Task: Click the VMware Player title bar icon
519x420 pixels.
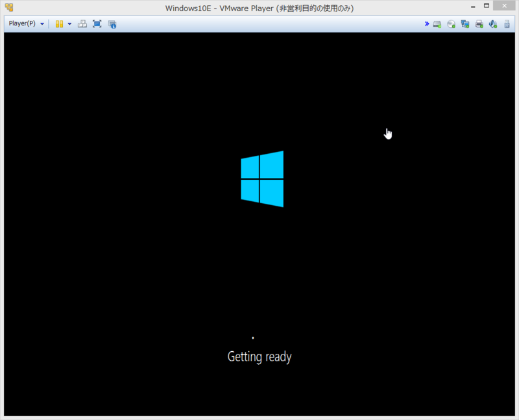Action: 9,7
